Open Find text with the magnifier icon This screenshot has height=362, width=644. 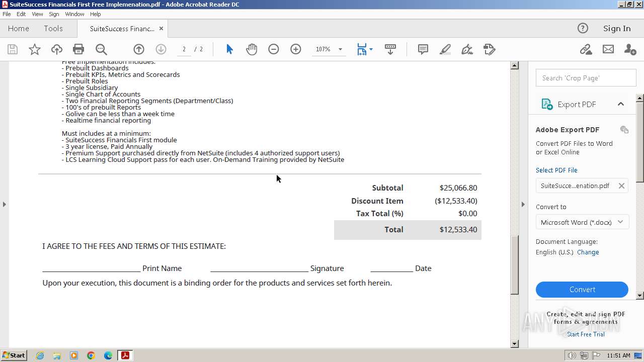[x=101, y=49]
